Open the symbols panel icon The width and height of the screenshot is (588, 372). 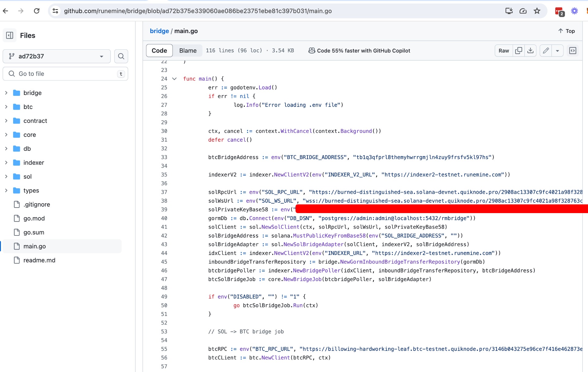tap(573, 51)
